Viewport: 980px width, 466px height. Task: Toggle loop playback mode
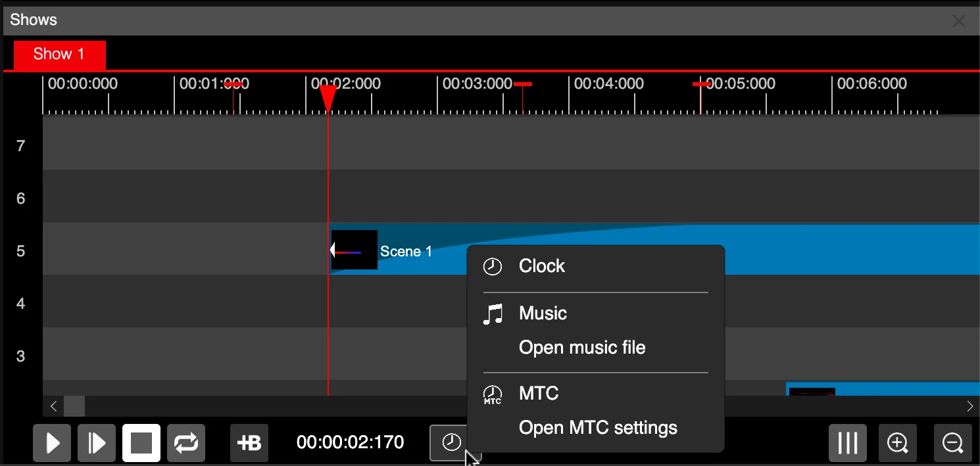pyautogui.click(x=186, y=443)
